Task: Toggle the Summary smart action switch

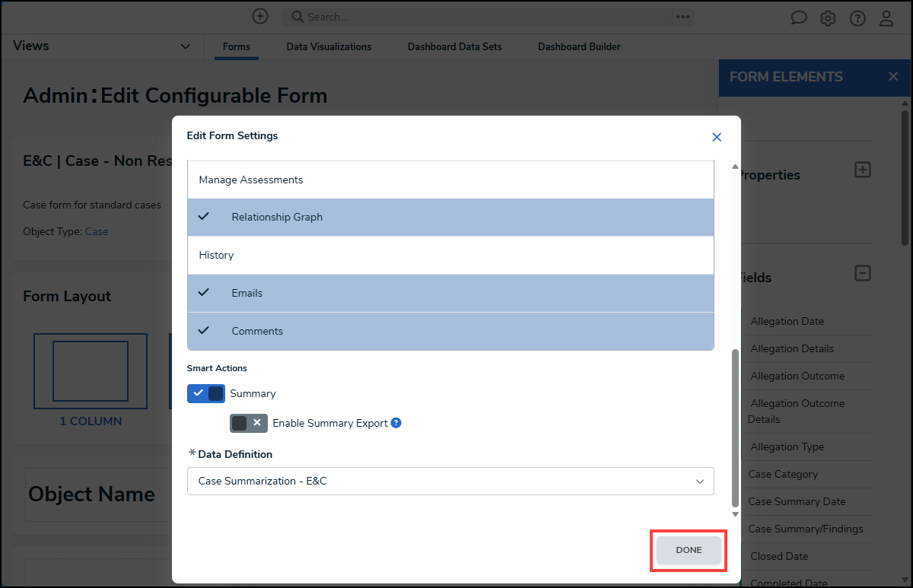Action: [206, 393]
